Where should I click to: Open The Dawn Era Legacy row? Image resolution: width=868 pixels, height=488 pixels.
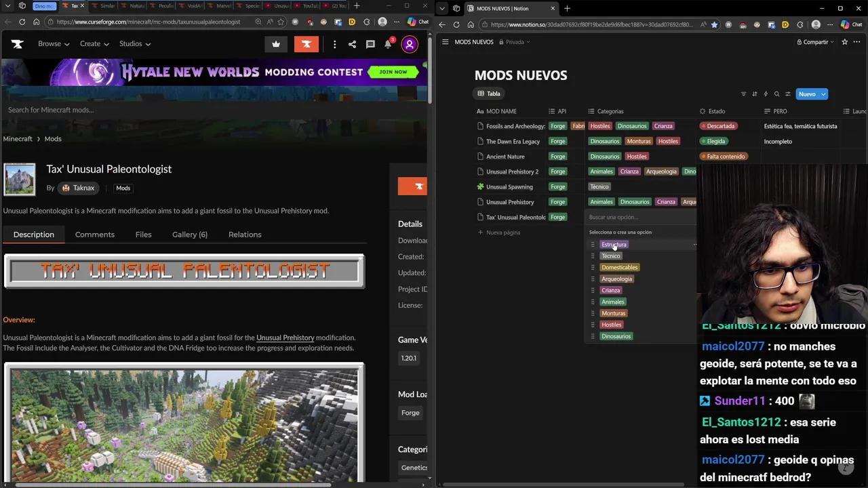click(513, 142)
